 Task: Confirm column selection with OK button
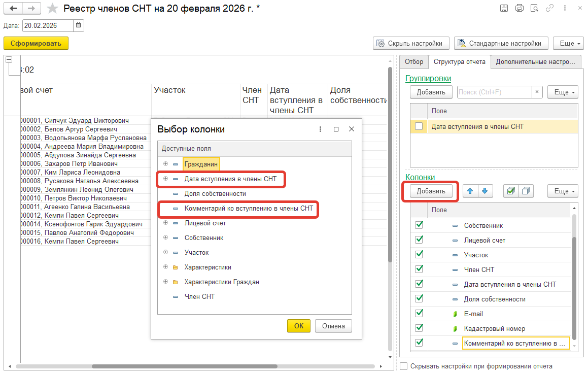click(299, 326)
